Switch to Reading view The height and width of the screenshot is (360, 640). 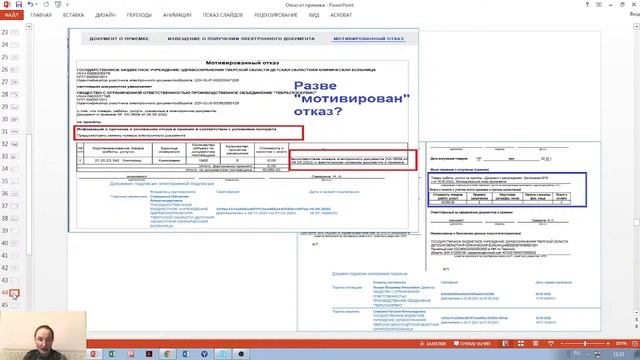pyautogui.click(x=536, y=344)
